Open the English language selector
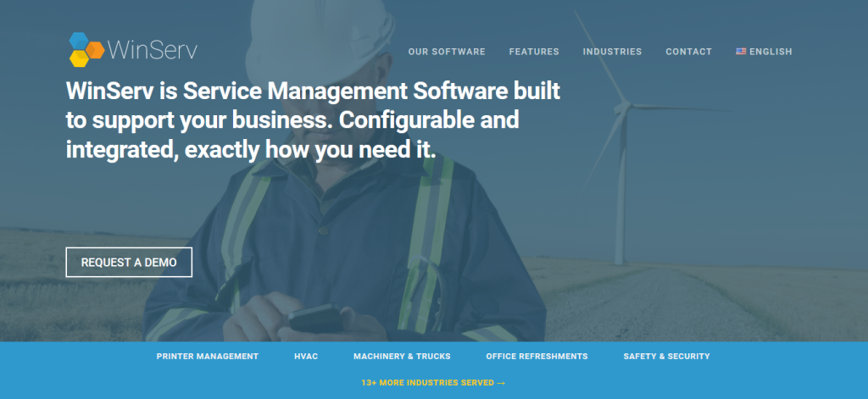 [764, 52]
